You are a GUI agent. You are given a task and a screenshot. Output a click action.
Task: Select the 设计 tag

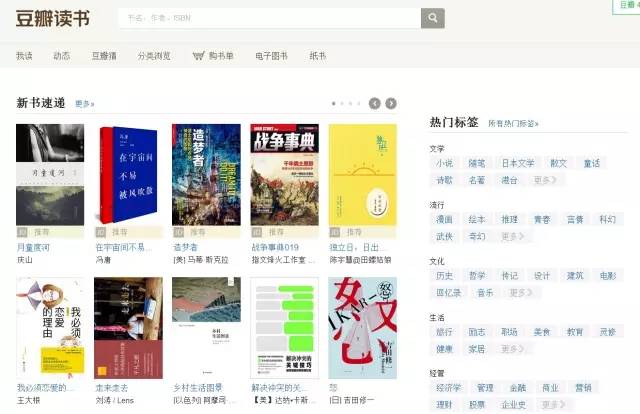pyautogui.click(x=542, y=276)
